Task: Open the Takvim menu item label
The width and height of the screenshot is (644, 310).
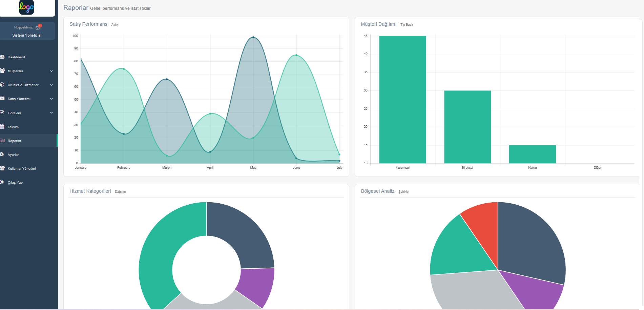Action: (x=13, y=127)
